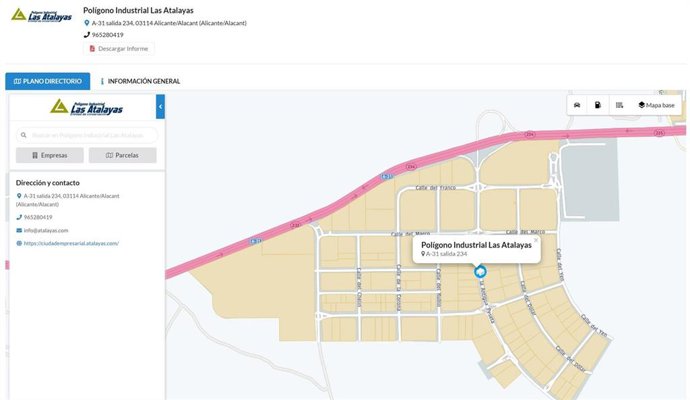Open the Mapa base layer selector
Viewport: 690px width, 400px height.
coord(656,105)
